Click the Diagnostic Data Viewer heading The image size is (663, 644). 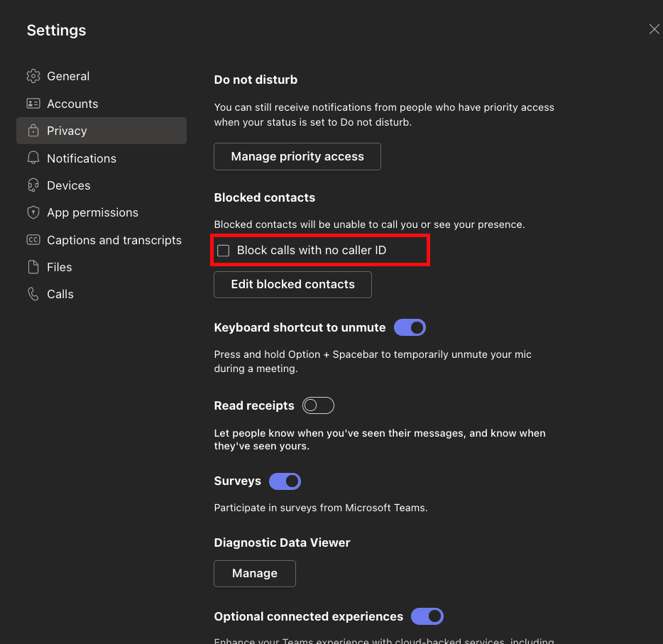(282, 542)
